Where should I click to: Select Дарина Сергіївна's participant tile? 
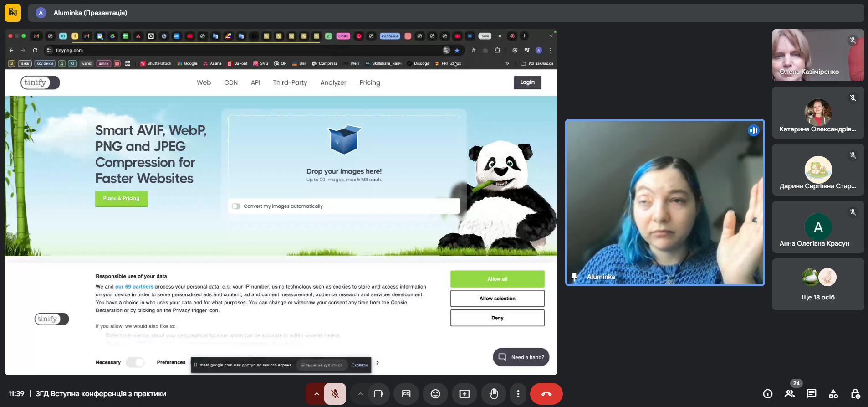[818, 170]
